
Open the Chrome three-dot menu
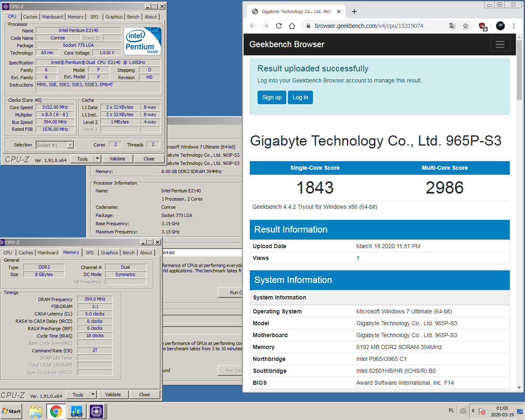click(514, 26)
